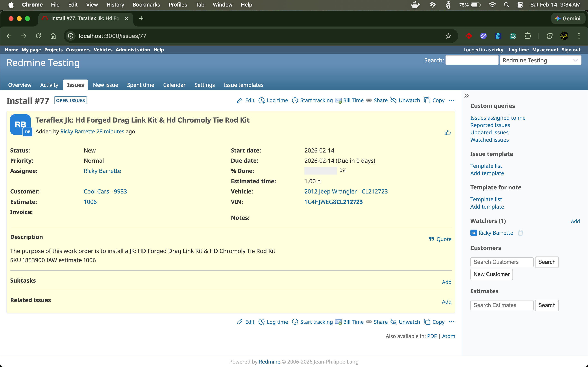Open vehicle 2012 Jeep Wrangler link
The height and width of the screenshot is (367, 588).
tap(346, 191)
